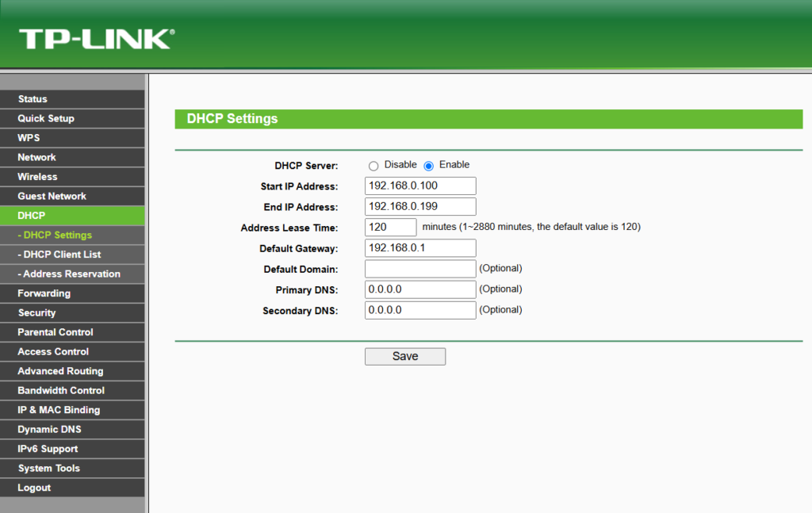Go to Access Control
Viewport: 812px width, 513px height.
(x=72, y=351)
